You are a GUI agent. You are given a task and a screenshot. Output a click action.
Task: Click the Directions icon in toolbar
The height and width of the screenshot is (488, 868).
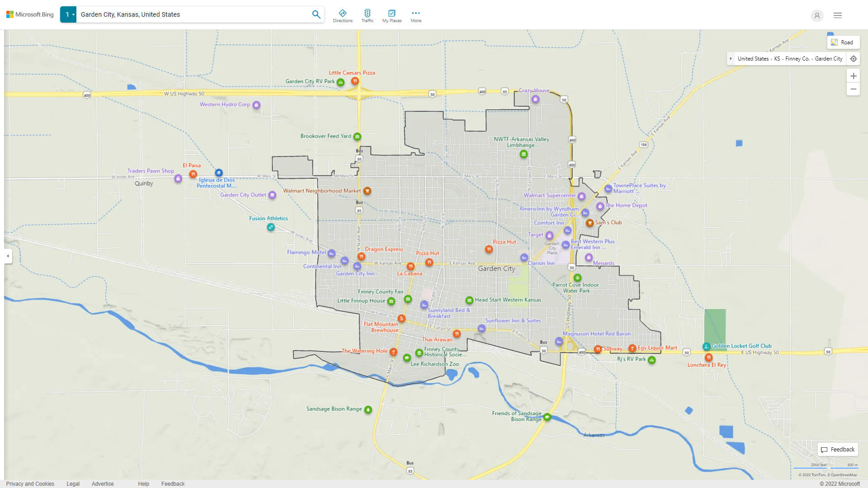(343, 13)
